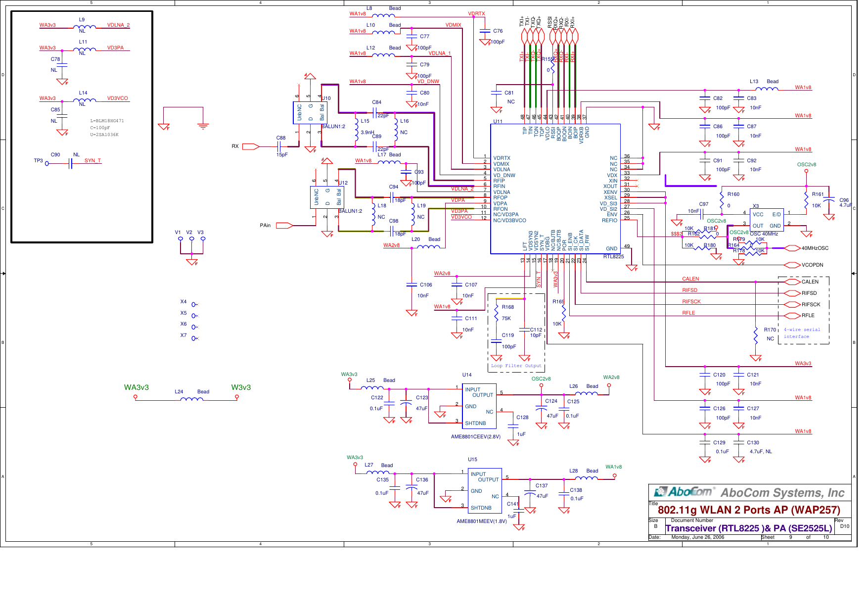Click the C119 100pF capacitor symbol
The height and width of the screenshot is (614, 868).
coord(497,341)
